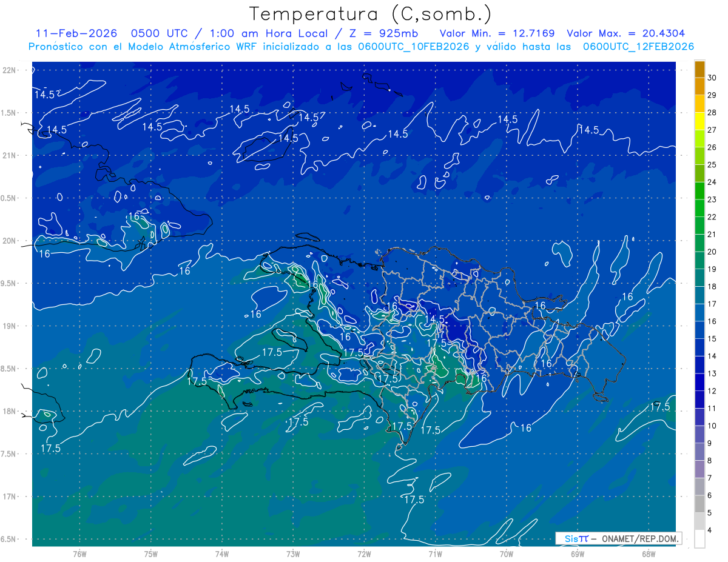Click the color bar label '30'
Image resolution: width=728 pixels, height=562 pixels.
(712, 78)
